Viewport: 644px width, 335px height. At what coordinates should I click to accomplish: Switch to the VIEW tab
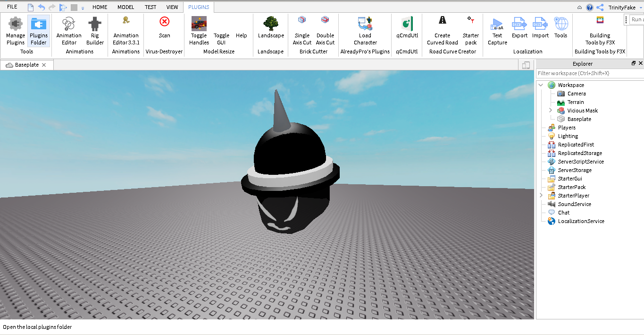click(172, 7)
